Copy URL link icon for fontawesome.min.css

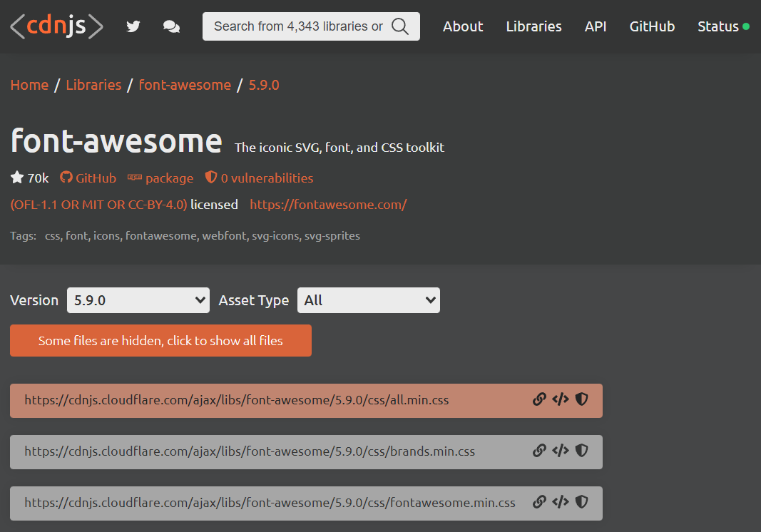pyautogui.click(x=539, y=502)
